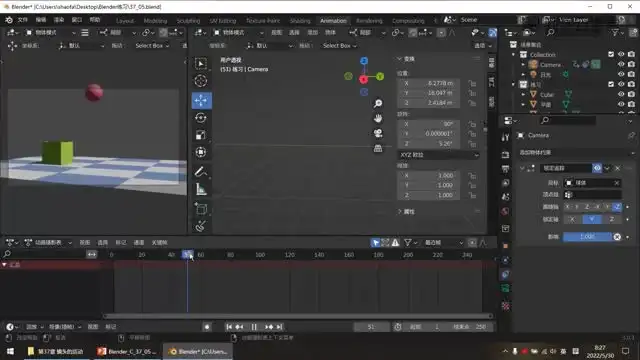
Task: Open Select Box dropdown in left viewport
Action: (152, 46)
